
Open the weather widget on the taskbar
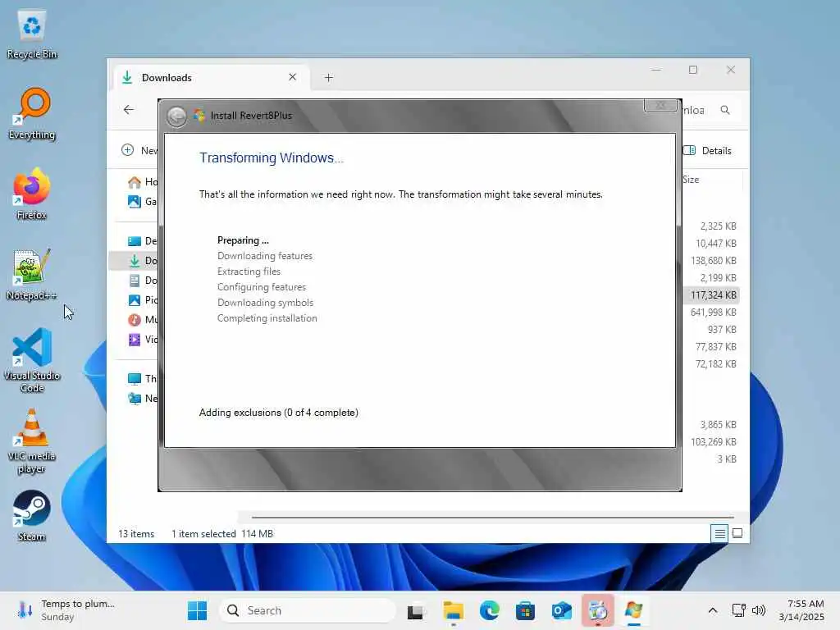[66, 610]
